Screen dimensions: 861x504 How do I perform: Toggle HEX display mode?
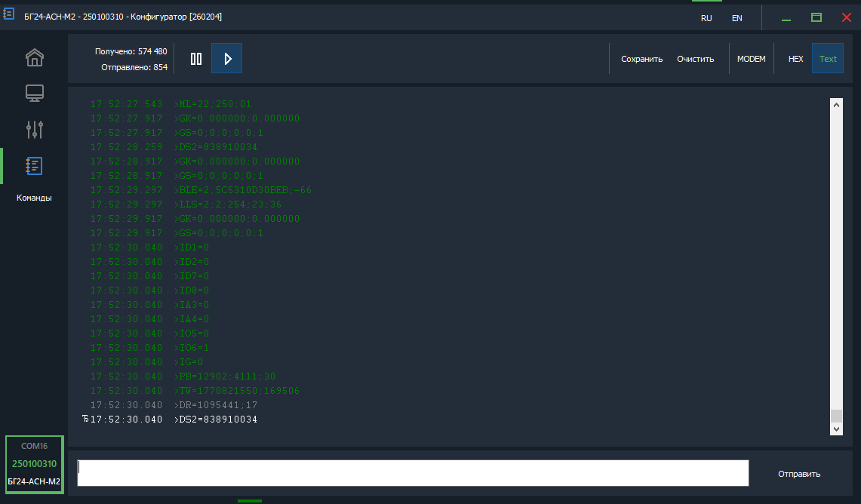(795, 59)
